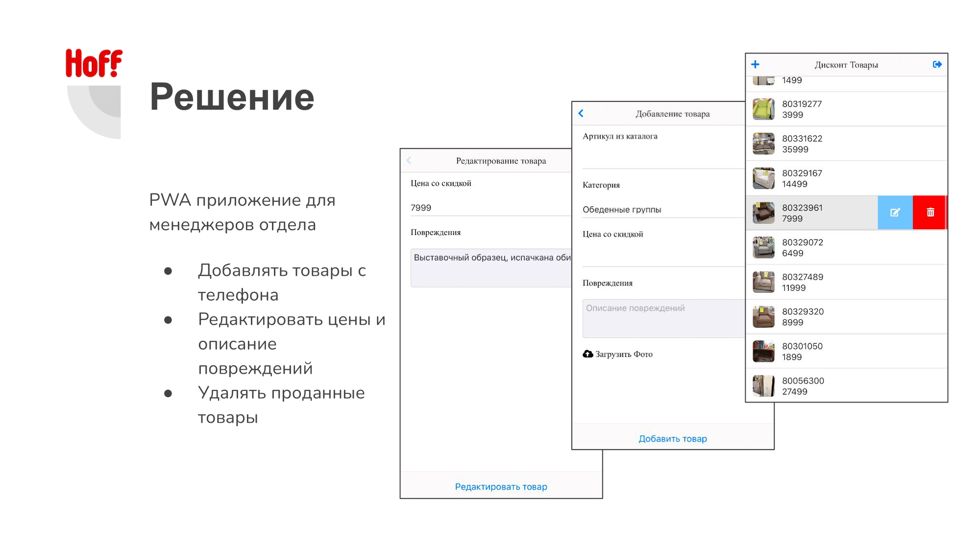Click the logout icon in Дисконт Товары header
This screenshot has width=980, height=551.
pyautogui.click(x=937, y=65)
